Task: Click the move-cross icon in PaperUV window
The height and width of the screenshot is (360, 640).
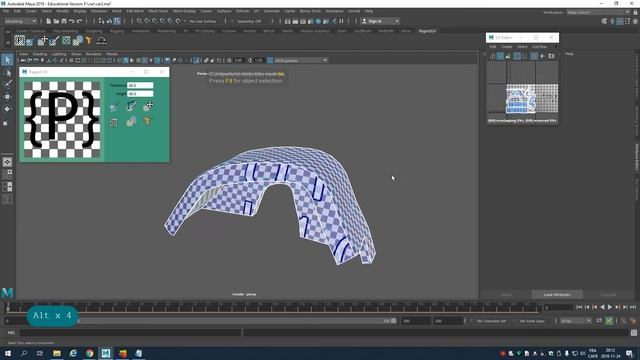Action: [148, 107]
